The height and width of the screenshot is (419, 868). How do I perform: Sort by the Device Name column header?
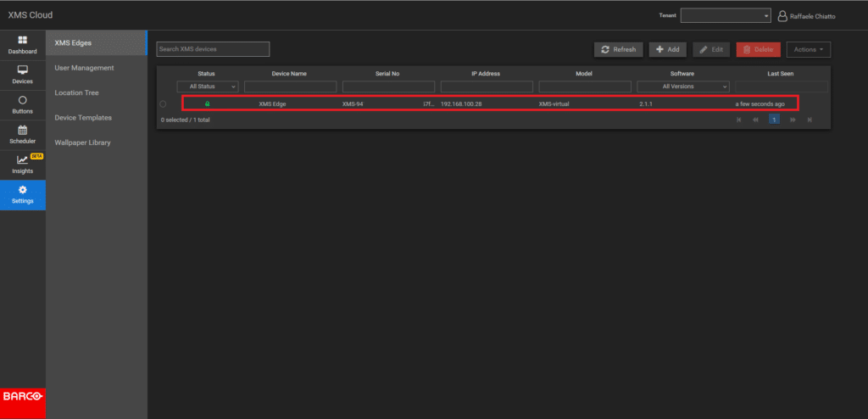click(x=289, y=74)
